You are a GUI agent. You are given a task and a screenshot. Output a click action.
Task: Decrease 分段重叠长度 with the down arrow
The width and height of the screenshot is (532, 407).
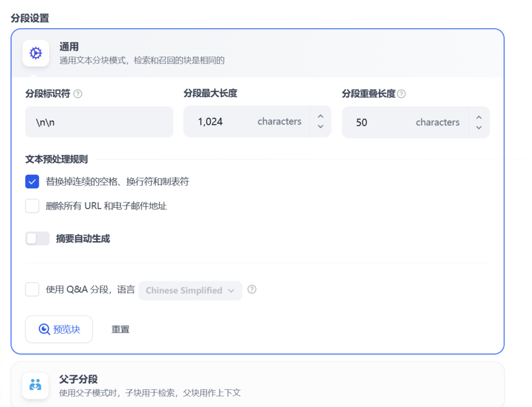click(x=479, y=127)
